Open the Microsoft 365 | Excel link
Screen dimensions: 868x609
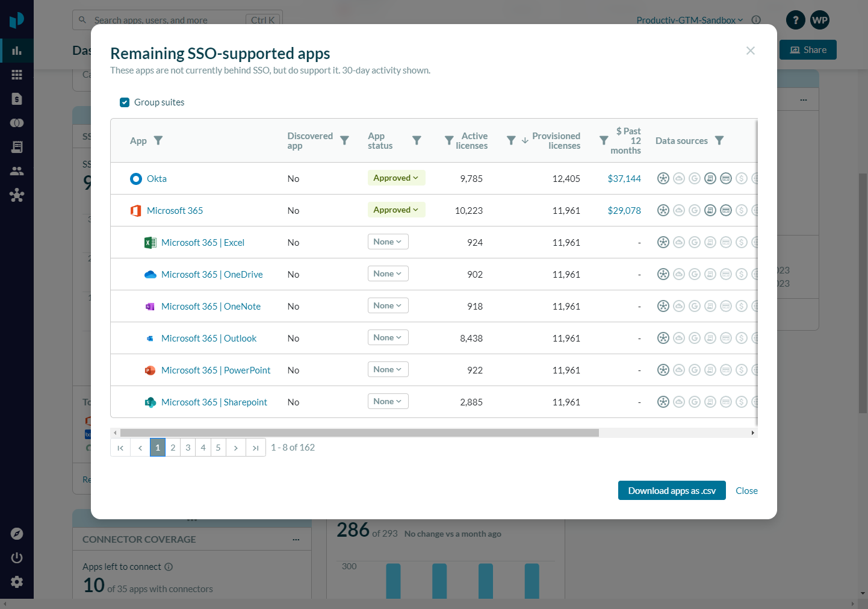coord(203,242)
